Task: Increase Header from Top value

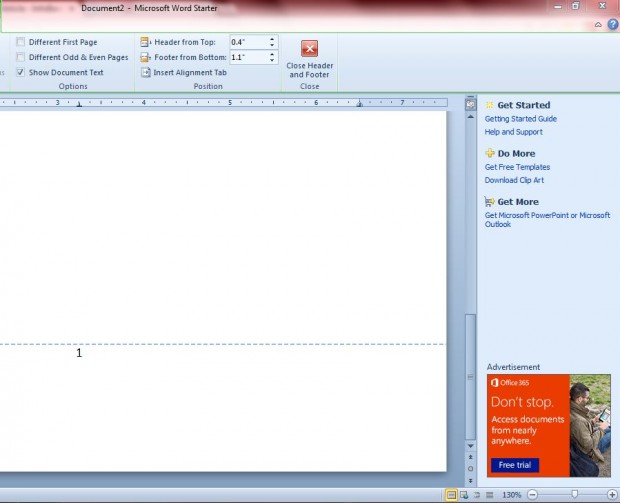Action: coord(272,39)
